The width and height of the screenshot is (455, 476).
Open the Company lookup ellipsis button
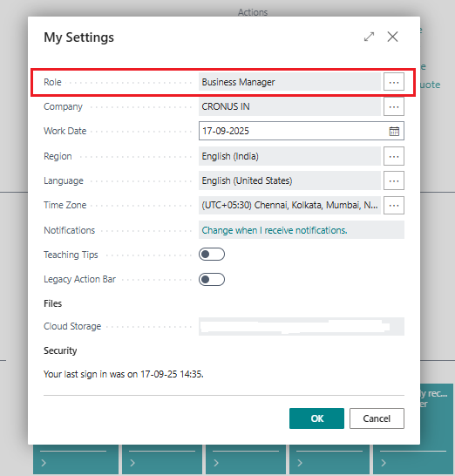pyautogui.click(x=394, y=106)
